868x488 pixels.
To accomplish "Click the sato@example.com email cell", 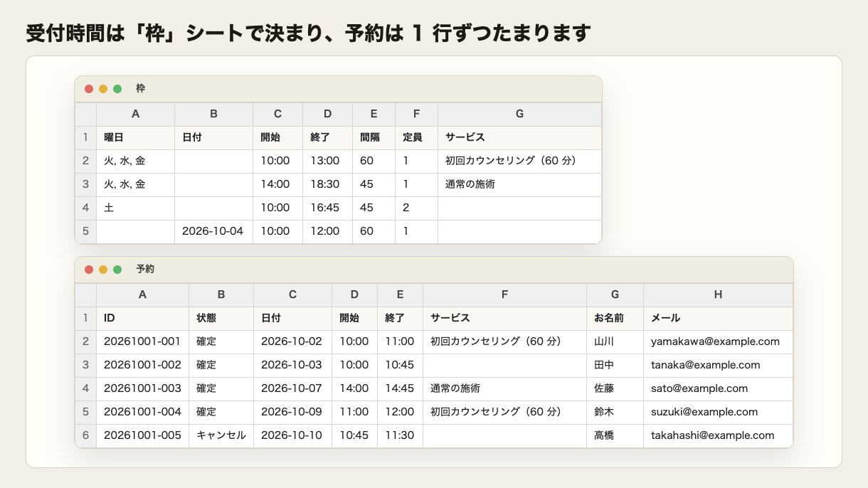I will (719, 389).
